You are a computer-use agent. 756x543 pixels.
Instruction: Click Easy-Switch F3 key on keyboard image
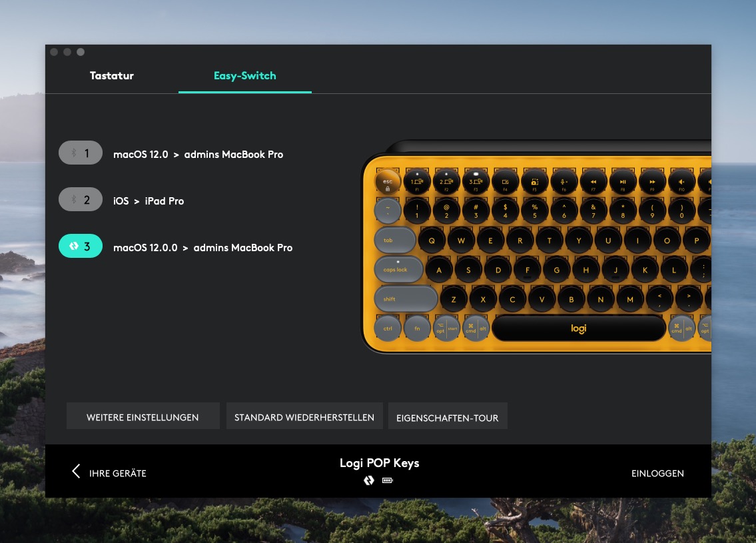coord(476,182)
